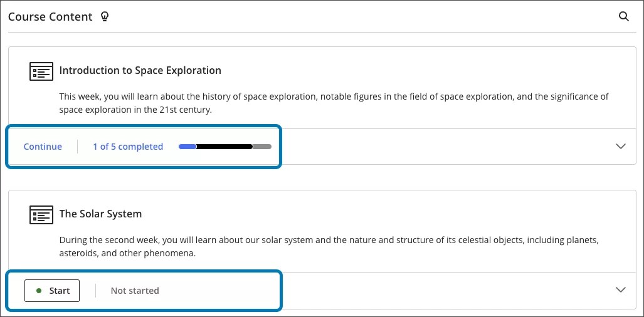Click the black middle segment of progress bar
644x317 pixels.
224,147
